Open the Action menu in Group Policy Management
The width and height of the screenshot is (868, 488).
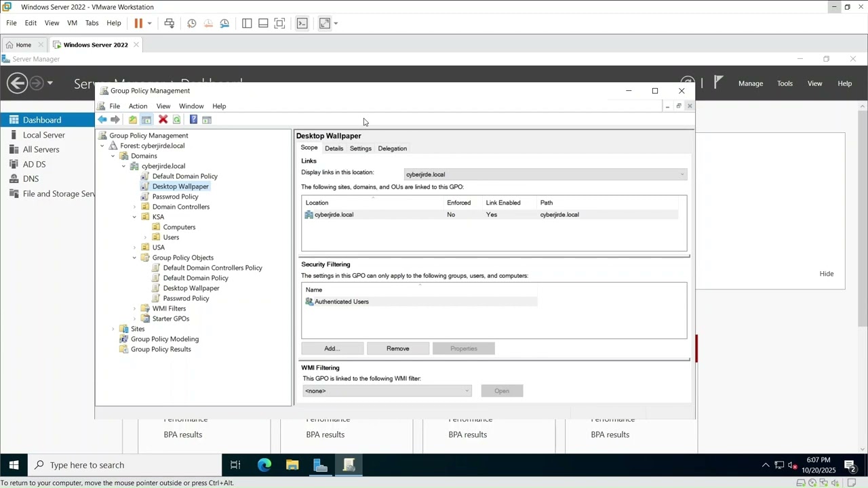pyautogui.click(x=138, y=106)
